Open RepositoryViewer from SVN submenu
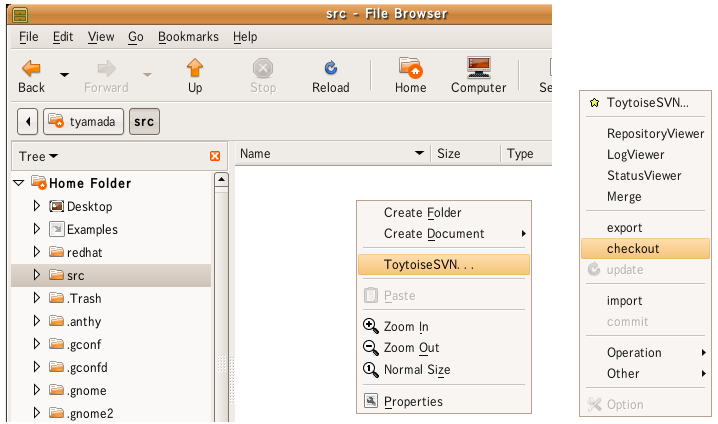Viewport: 718px width, 424px height. pyautogui.click(x=645, y=134)
